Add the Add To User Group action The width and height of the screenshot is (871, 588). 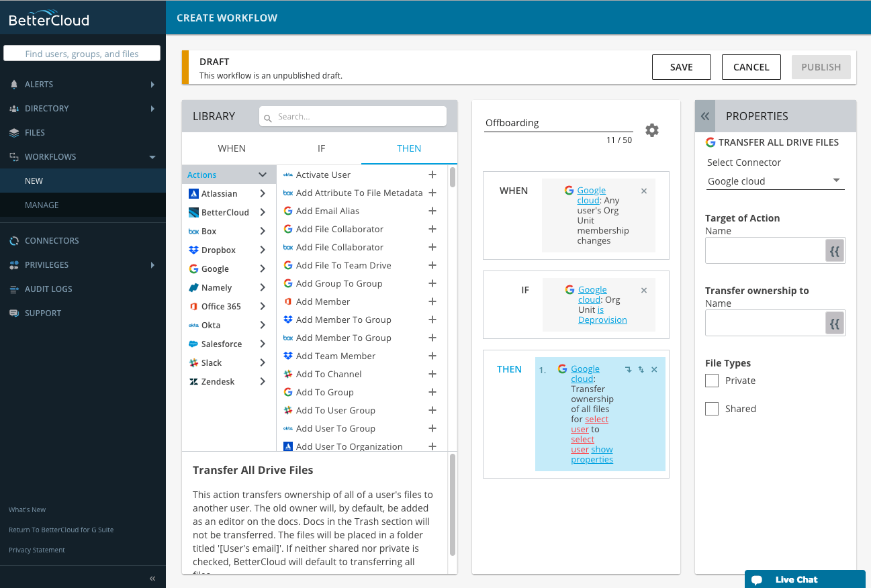pyautogui.click(x=432, y=410)
